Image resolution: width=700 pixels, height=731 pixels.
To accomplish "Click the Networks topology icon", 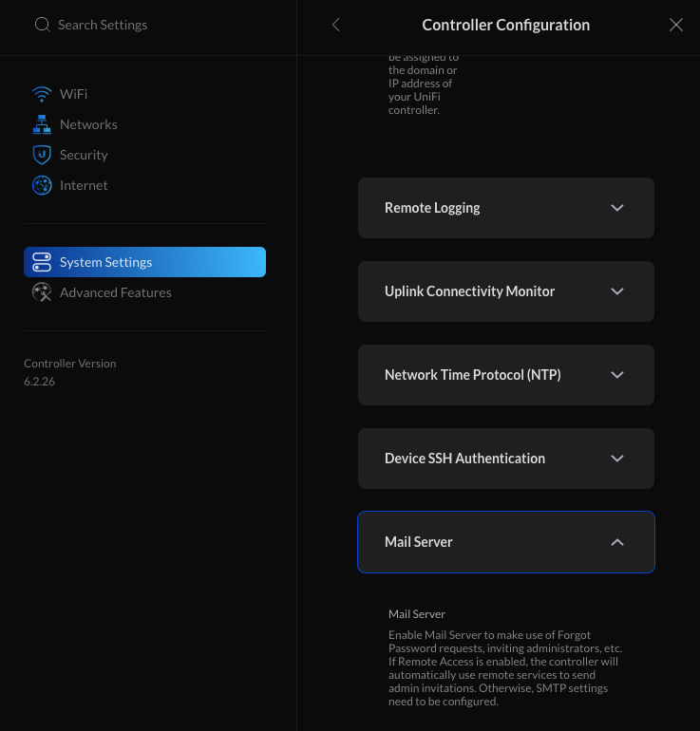I will [x=42, y=124].
